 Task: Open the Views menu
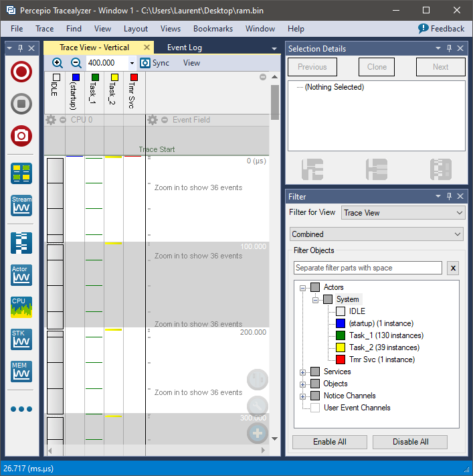[171, 29]
